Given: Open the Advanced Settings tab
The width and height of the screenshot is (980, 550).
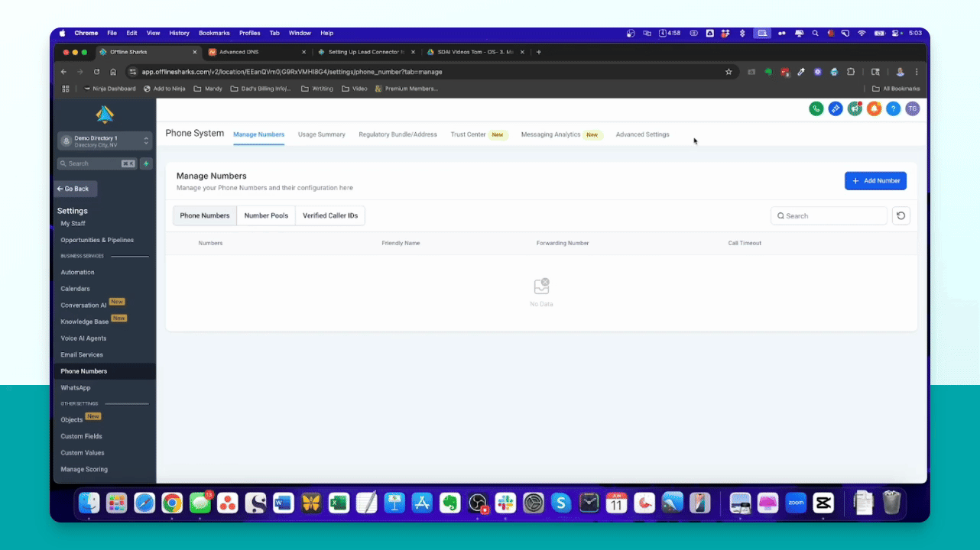Looking at the screenshot, I should click(642, 134).
